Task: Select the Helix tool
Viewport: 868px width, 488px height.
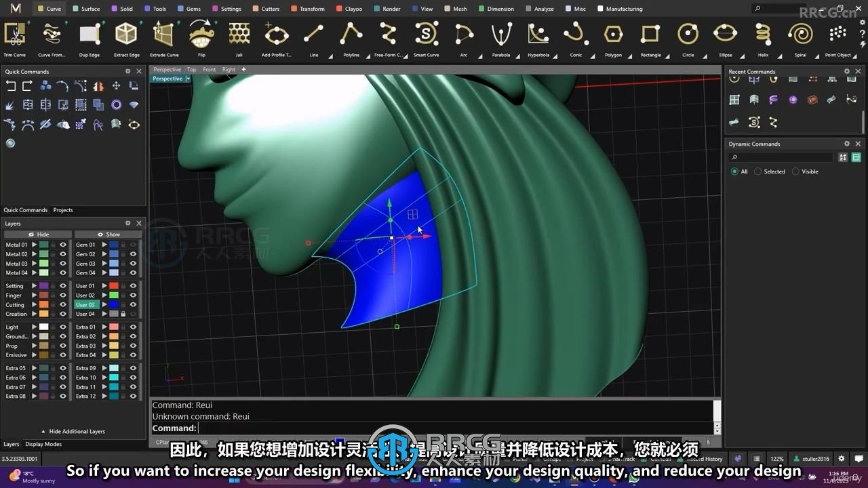Action: point(763,39)
